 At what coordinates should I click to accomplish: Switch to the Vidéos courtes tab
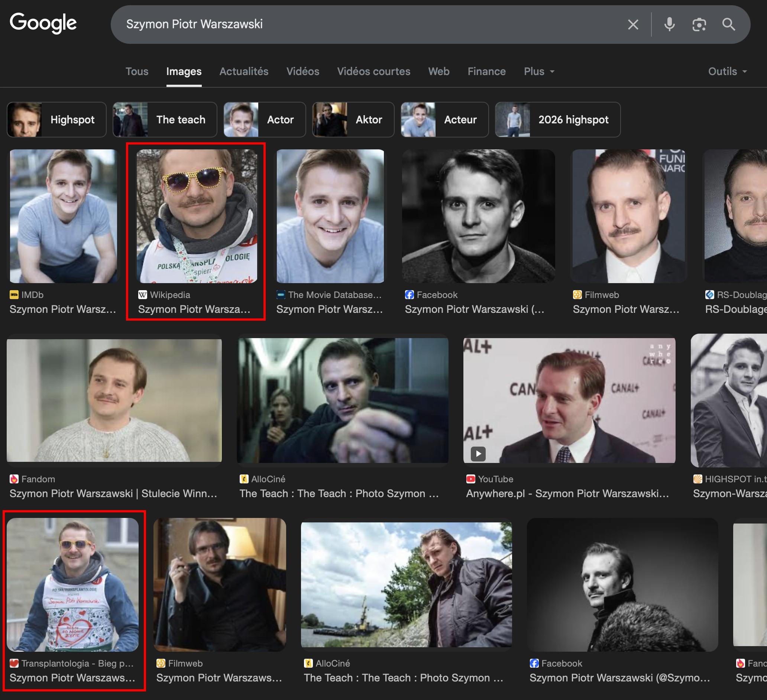[373, 71]
